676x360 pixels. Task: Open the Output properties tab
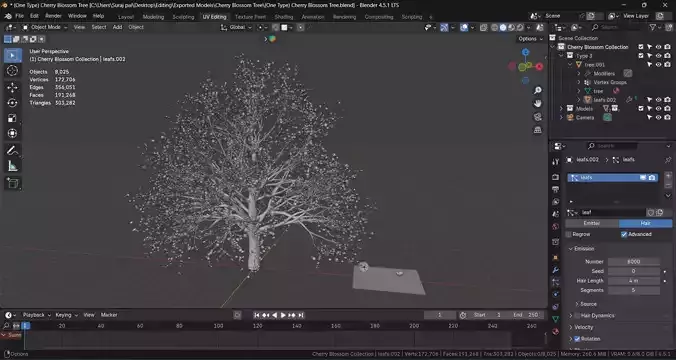pyautogui.click(x=556, y=190)
